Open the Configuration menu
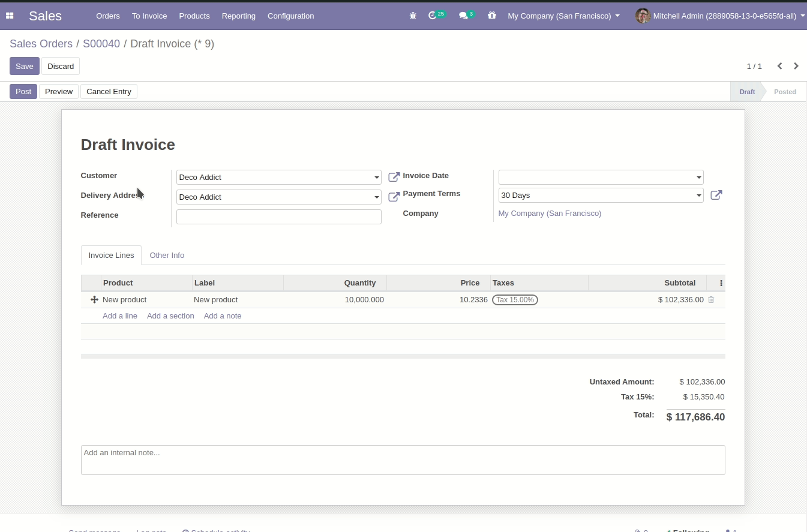The width and height of the screenshot is (807, 532). point(290,16)
